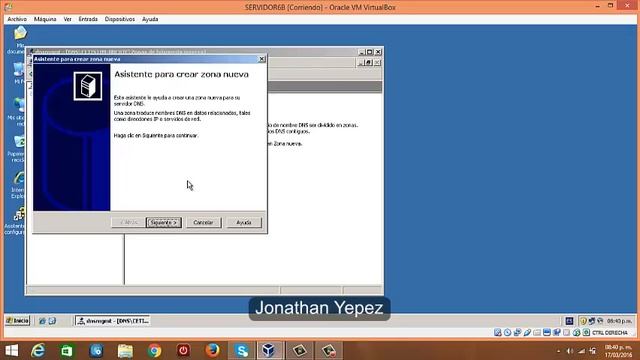Close the Asistente para crear zona nueva dialog
This screenshot has width=640, height=360.
262,59
